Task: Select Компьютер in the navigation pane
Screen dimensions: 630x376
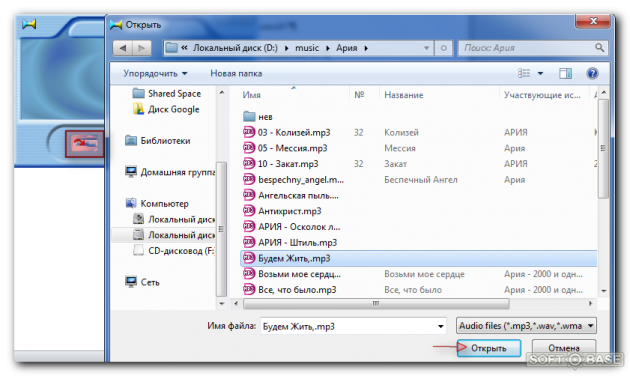Action: pos(157,204)
